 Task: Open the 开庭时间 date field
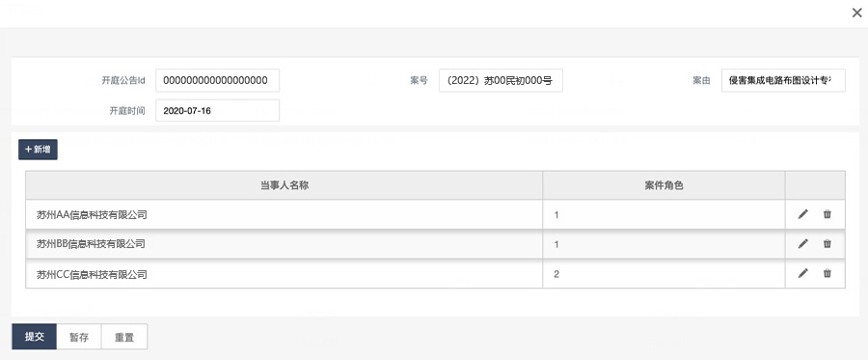coord(218,110)
